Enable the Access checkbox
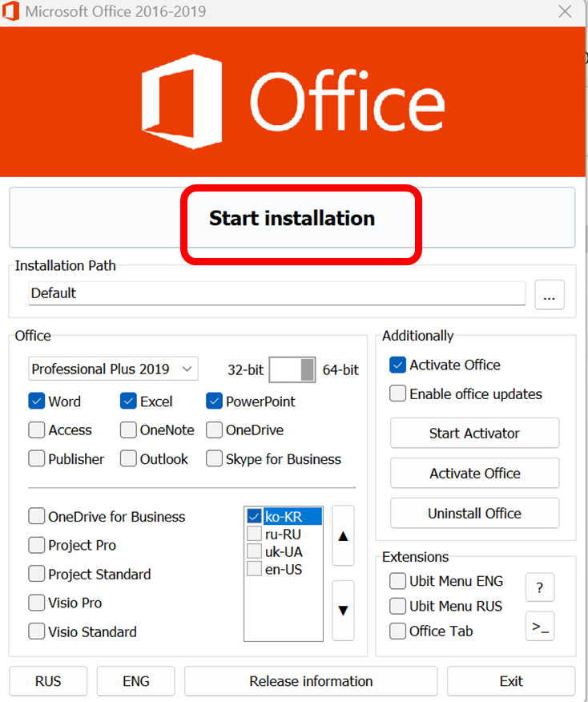Viewport: 588px width, 702px height. coord(37,430)
